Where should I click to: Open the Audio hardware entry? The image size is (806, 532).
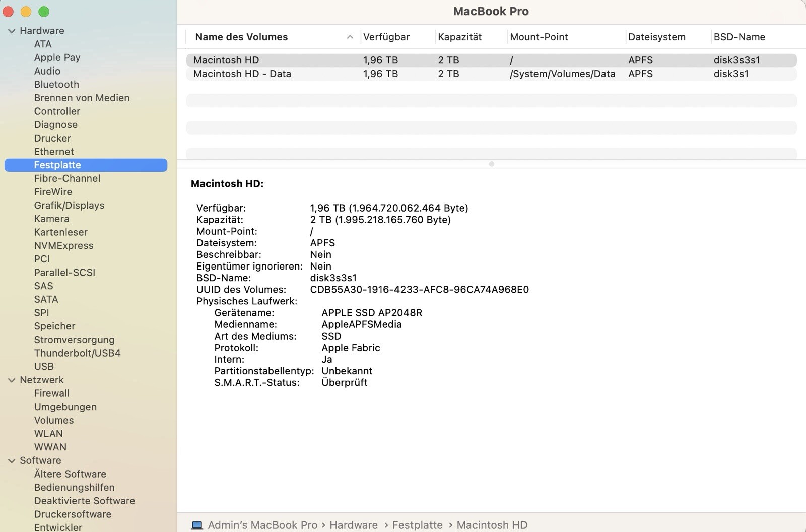pos(47,71)
